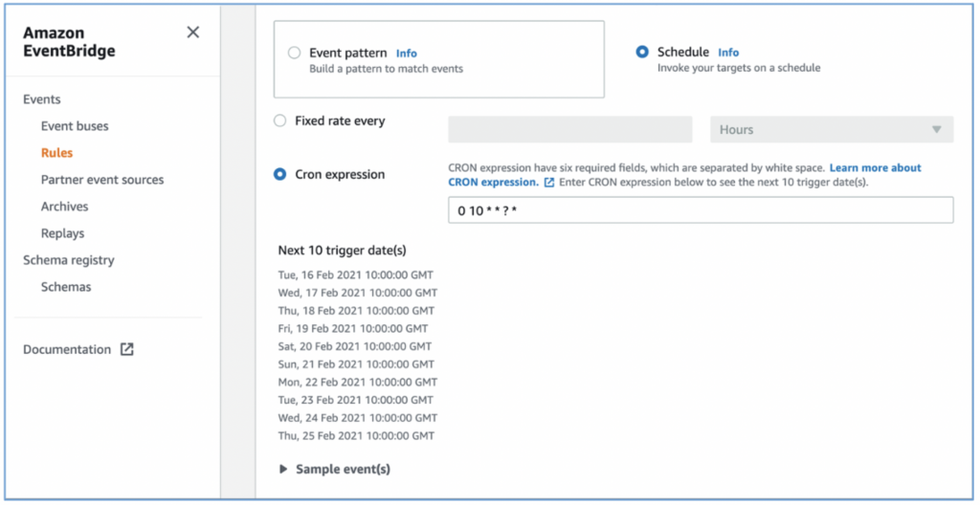This screenshot has width=980, height=505.
Task: Choose the Cron expression option
Action: pyautogui.click(x=280, y=174)
